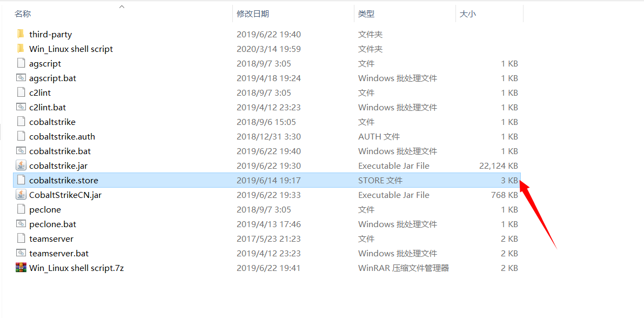Click the CobaltStrikeCN.jar Java icon

(21, 195)
